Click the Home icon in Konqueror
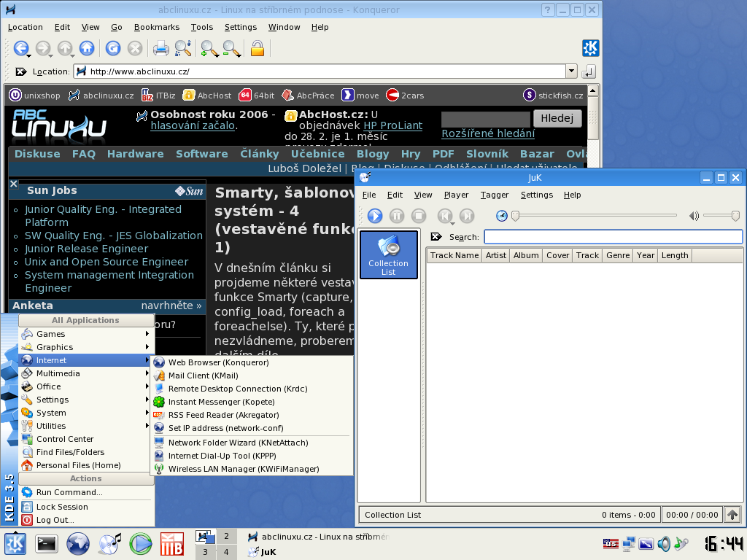Screen dimensions: 747x560 87,48
